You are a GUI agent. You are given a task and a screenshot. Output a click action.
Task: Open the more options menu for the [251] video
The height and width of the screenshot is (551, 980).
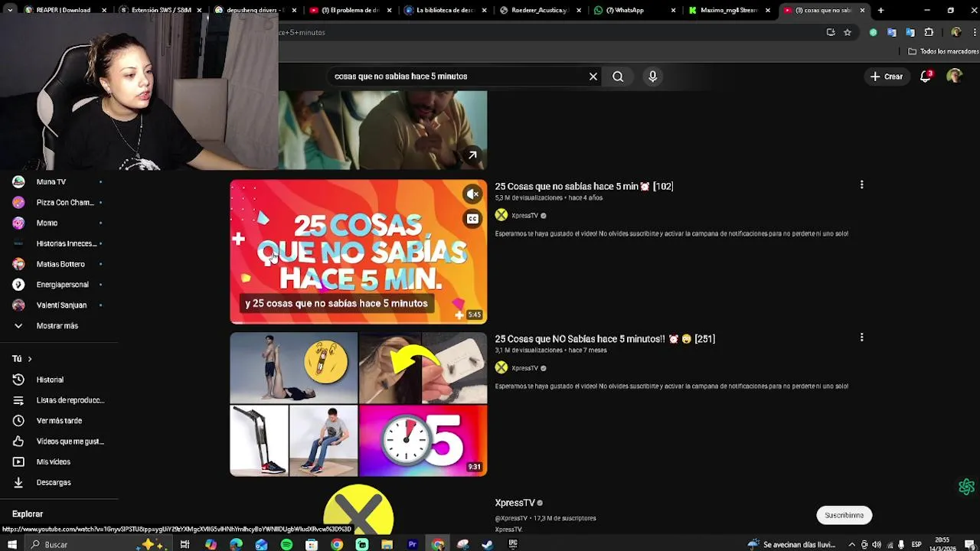coord(861,337)
